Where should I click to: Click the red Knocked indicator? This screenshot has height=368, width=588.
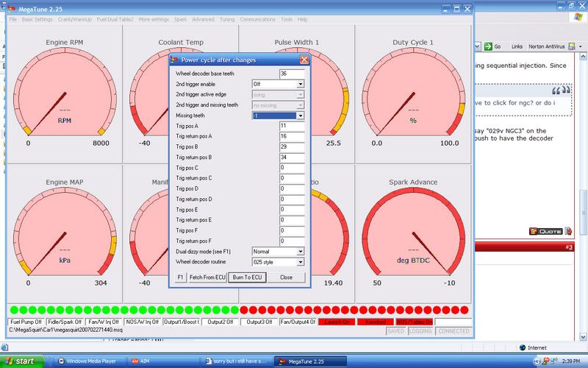376,322
